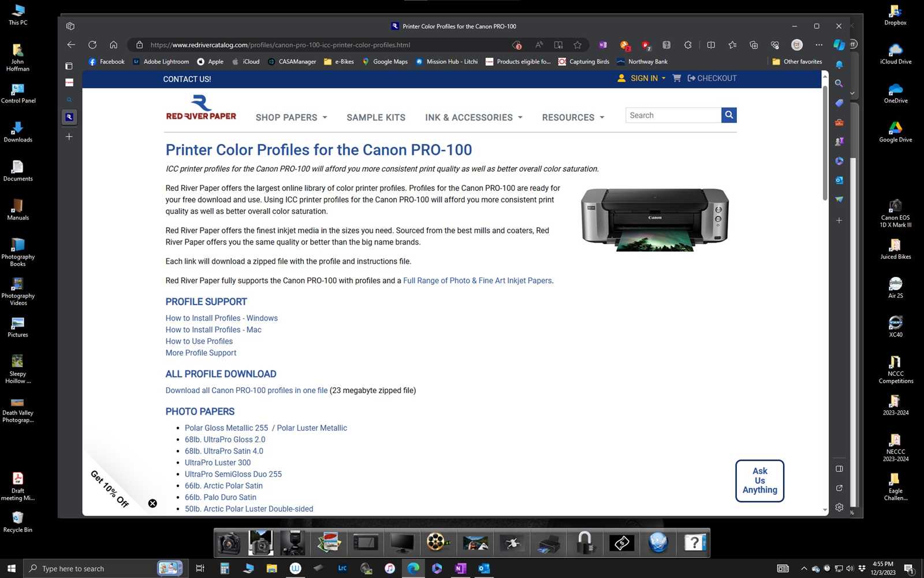This screenshot has width=924, height=578.
Task: Open Northway Bank bookmark
Action: coord(642,61)
